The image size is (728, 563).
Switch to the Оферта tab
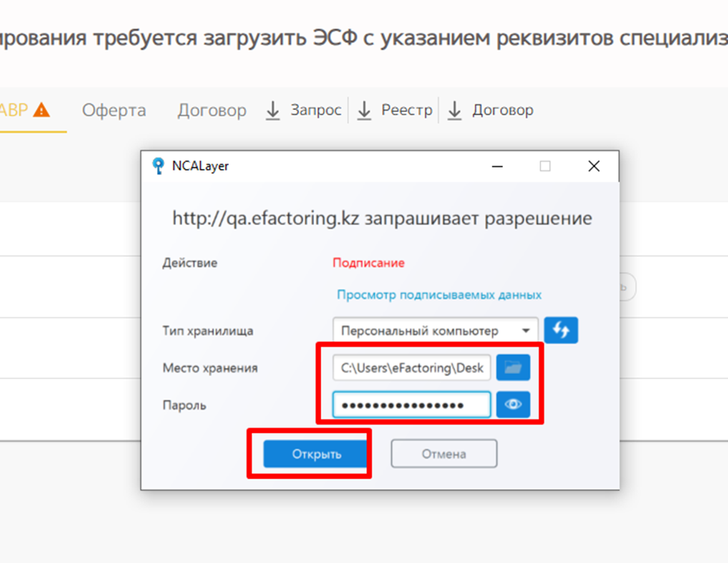[114, 111]
